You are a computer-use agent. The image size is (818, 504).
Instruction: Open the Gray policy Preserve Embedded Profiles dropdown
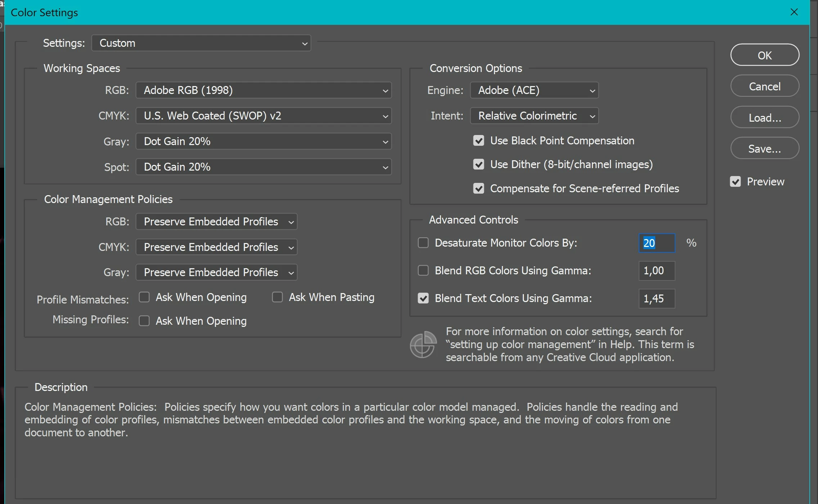coord(216,273)
